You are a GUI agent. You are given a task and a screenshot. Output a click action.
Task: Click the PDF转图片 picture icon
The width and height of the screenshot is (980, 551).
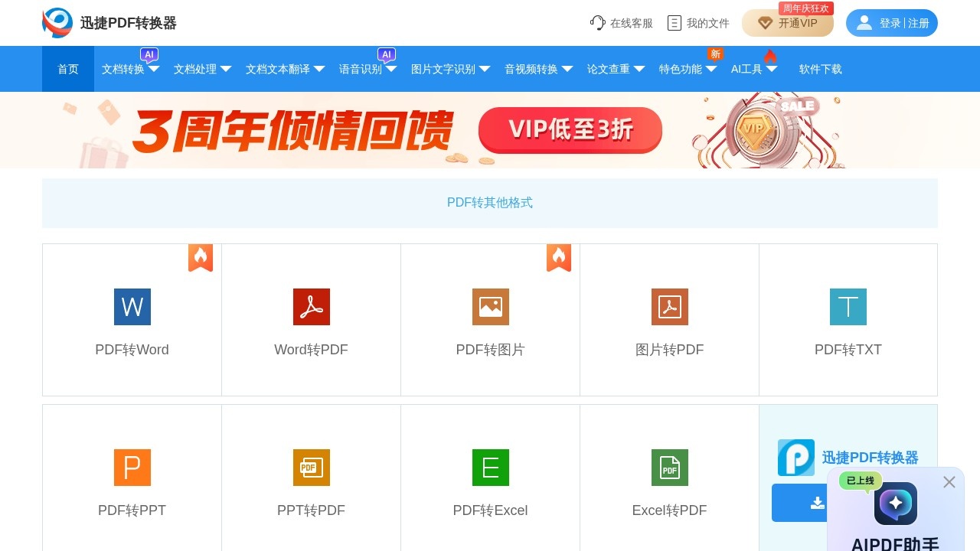(x=490, y=306)
